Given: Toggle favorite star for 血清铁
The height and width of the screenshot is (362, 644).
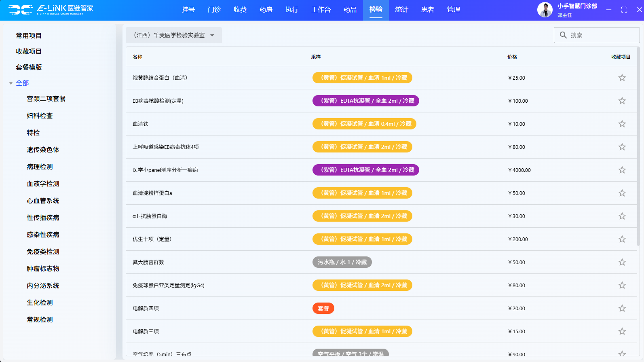Looking at the screenshot, I should 622,124.
